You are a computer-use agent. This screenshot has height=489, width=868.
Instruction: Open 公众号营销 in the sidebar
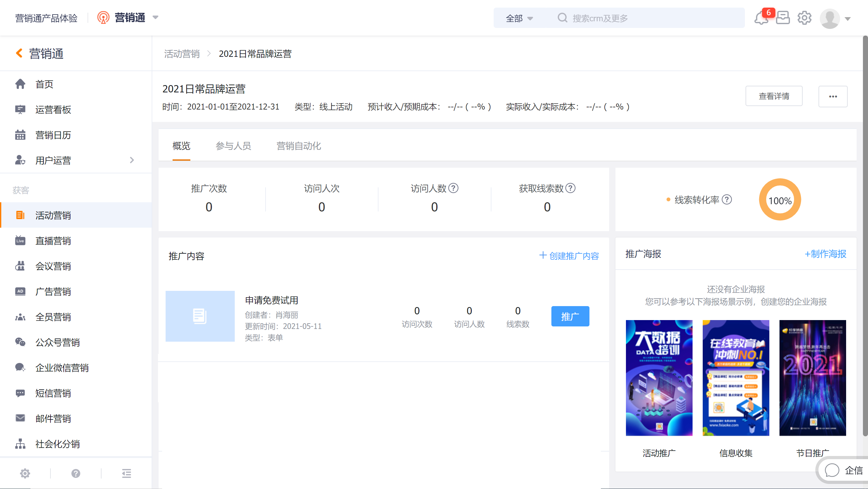[76, 342]
